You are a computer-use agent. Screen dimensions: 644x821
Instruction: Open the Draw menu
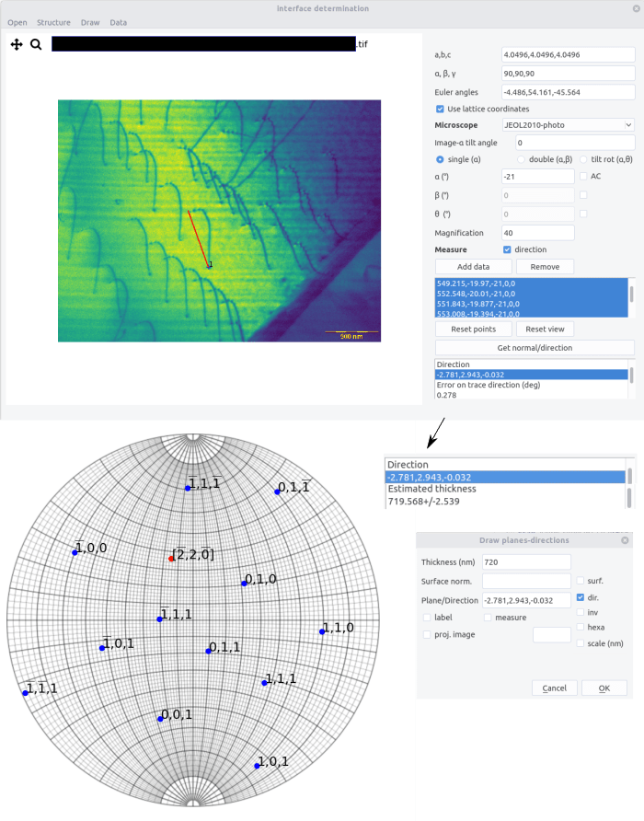tap(90, 22)
